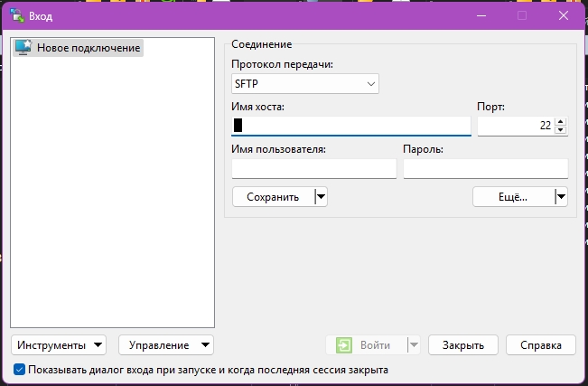Minimize the 'Вход' dialog window
The image size is (588, 386).
(481, 15)
